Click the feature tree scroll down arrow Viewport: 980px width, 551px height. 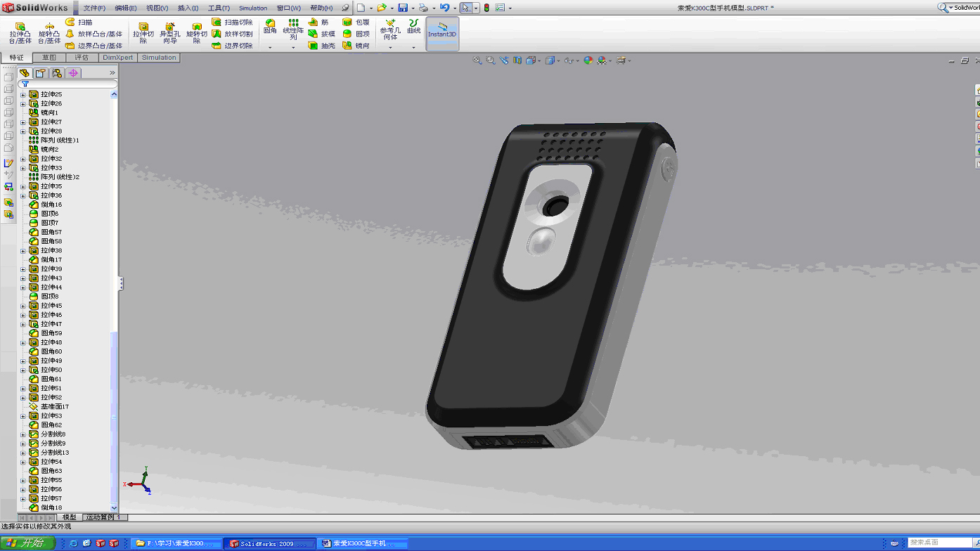pos(115,507)
